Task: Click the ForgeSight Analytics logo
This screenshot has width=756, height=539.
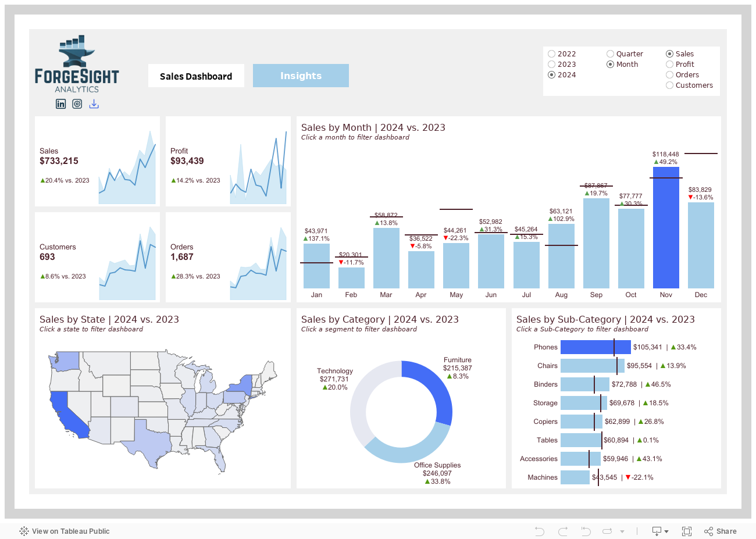Action: [77, 63]
